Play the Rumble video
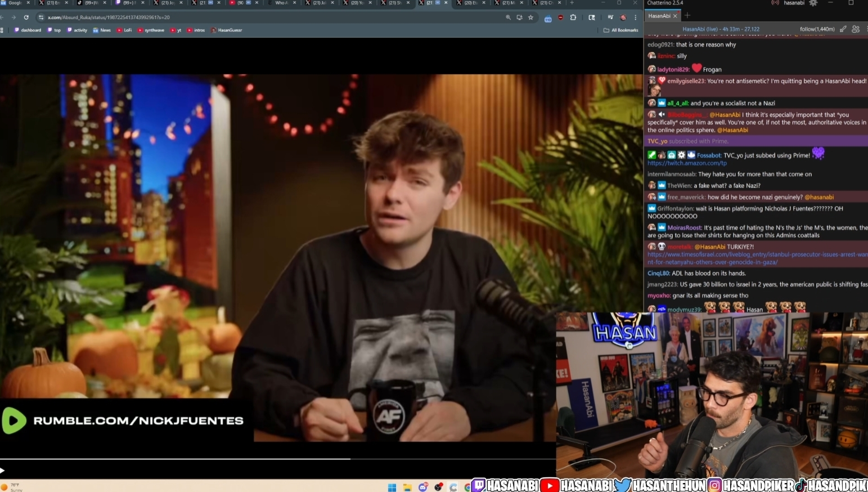 [2, 471]
